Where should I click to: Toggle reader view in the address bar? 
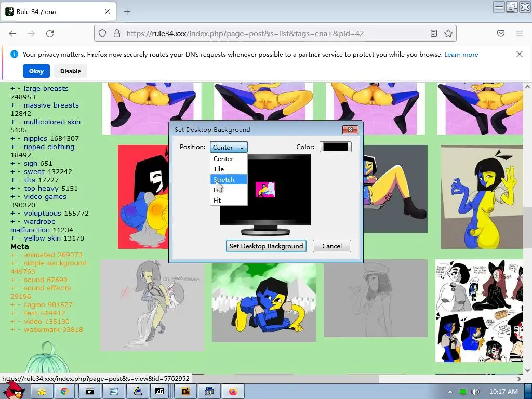[434, 33]
